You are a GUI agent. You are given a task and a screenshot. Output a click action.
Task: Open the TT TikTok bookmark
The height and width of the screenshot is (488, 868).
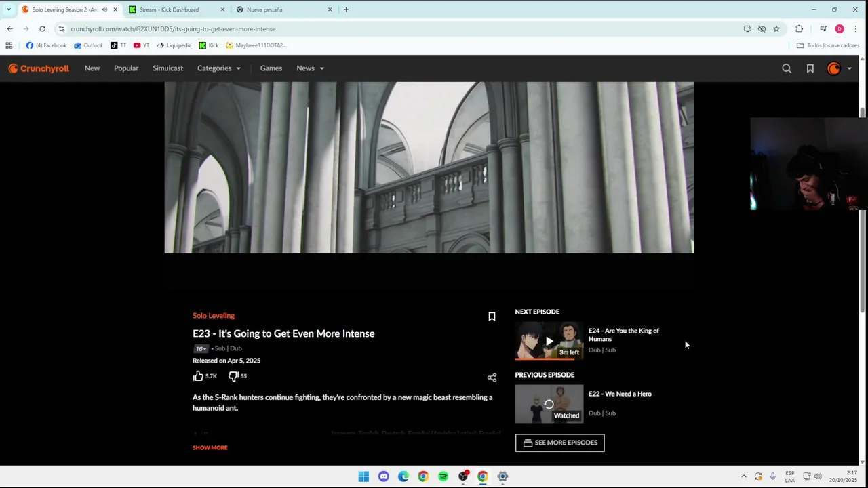click(x=118, y=45)
